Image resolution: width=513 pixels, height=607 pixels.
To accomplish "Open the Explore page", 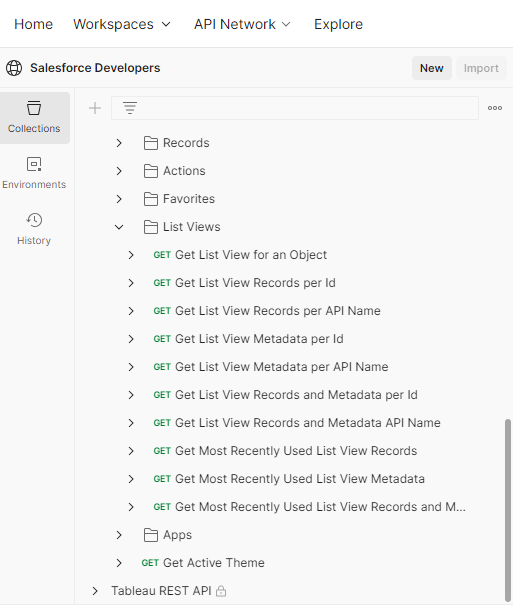I will tap(338, 24).
